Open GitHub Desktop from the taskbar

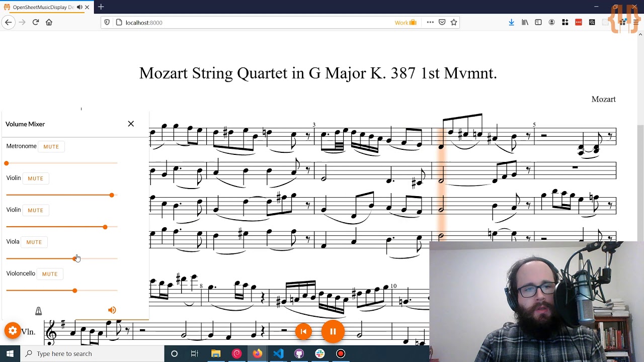[x=299, y=353]
